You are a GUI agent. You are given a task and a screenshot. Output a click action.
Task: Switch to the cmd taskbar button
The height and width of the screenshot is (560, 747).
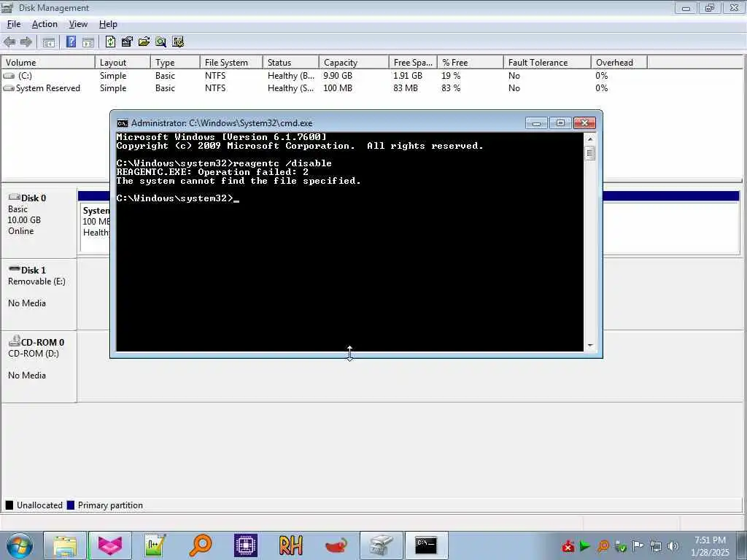click(x=426, y=545)
